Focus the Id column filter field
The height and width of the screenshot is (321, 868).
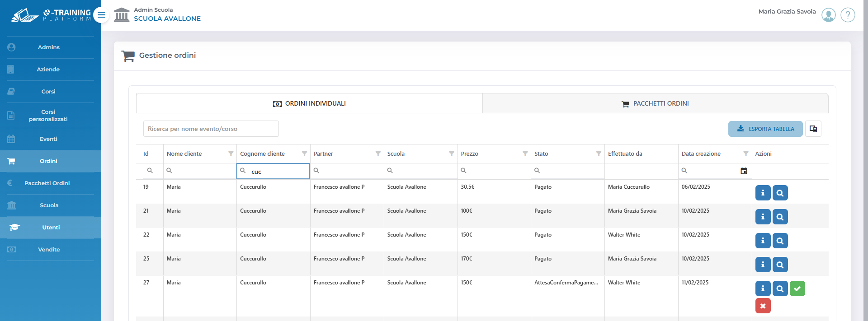(150, 171)
